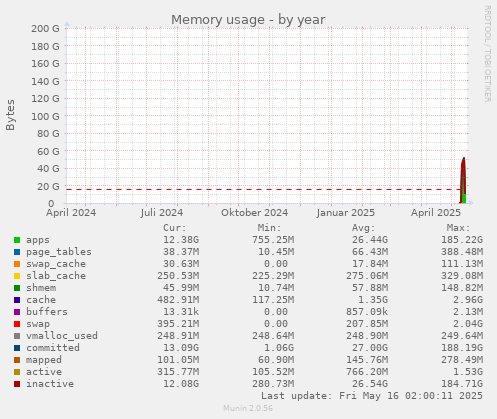Viewport: 497px width, 419px height.
Task: Click the yellow slab_cache legend swatch
Action: click(17, 276)
